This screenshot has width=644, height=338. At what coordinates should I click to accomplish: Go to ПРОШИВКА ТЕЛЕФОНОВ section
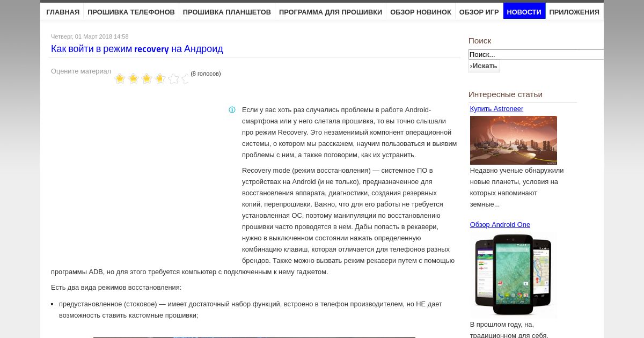click(x=131, y=12)
